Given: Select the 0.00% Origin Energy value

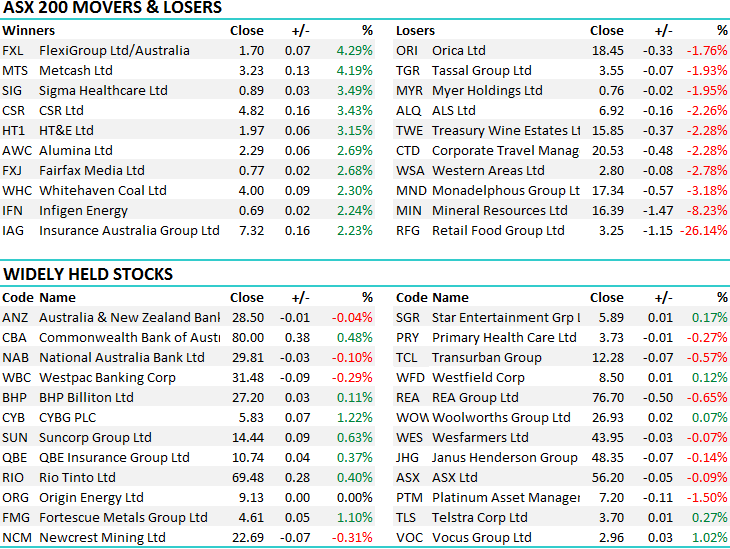Looking at the screenshot, I should 354,498.
